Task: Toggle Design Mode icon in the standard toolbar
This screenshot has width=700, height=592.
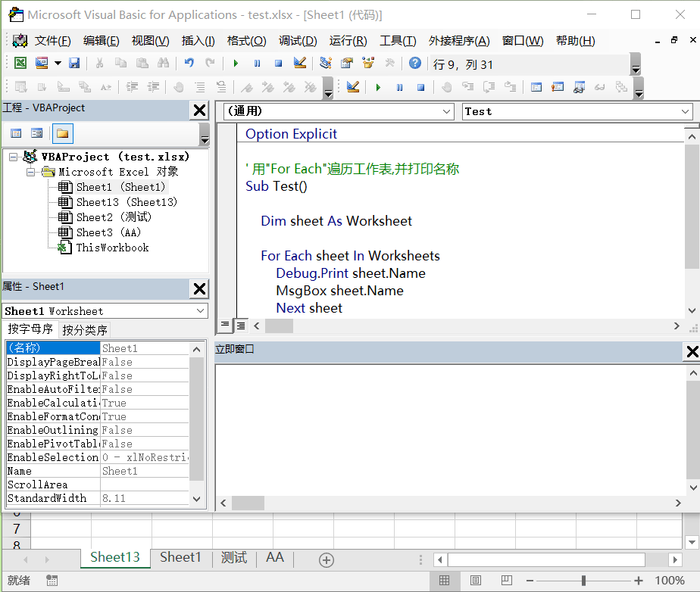Action: tap(300, 63)
